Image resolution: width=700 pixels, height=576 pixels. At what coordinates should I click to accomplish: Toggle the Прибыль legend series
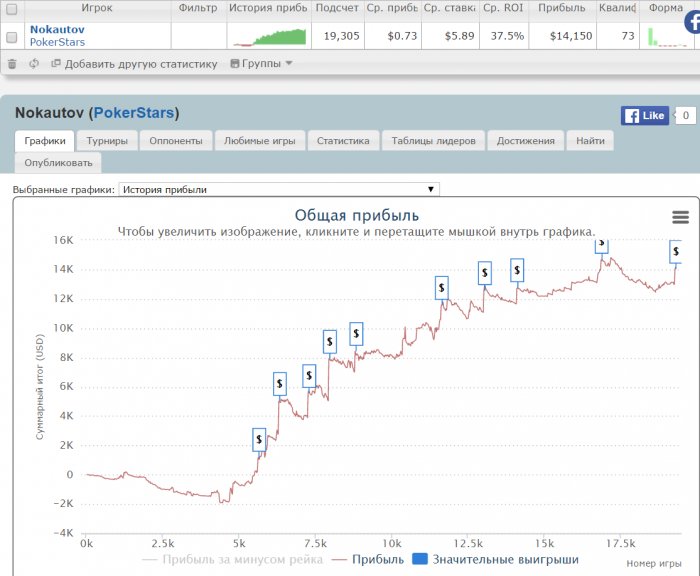click(x=368, y=559)
